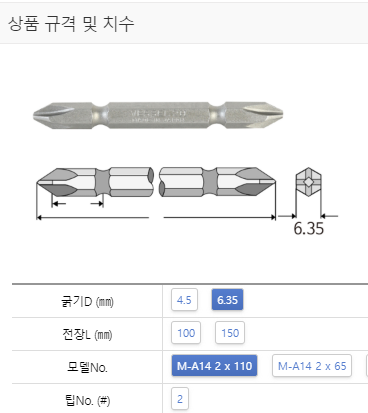Image resolution: width=368 pixels, height=413 pixels.
Task: Select the highlighted 6.35 thickness option
Action: (227, 300)
